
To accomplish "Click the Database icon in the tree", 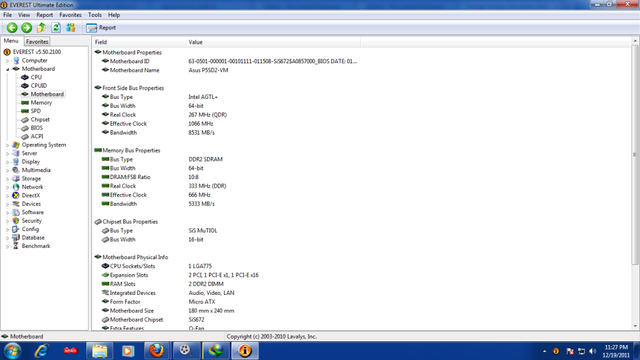I will click(x=16, y=238).
